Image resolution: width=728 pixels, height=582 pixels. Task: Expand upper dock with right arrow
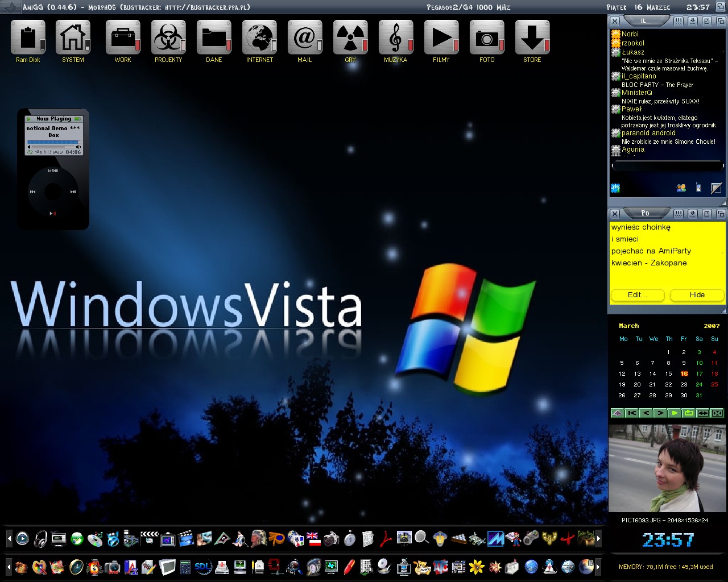(598, 538)
